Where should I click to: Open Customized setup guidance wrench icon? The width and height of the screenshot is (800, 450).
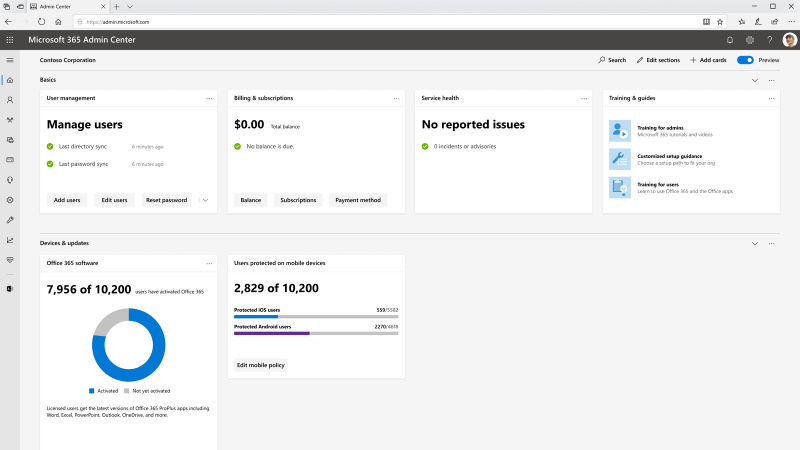[x=619, y=159]
